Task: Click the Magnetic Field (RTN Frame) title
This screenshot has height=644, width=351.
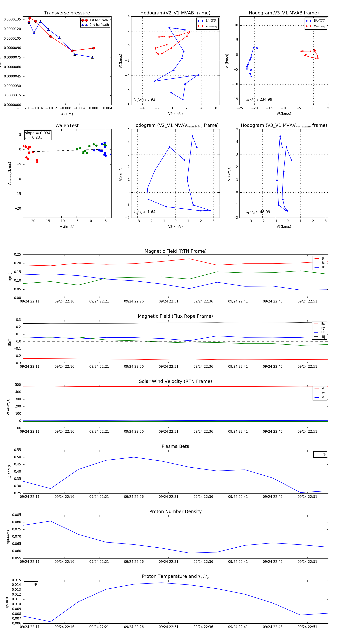Action: tap(175, 251)
